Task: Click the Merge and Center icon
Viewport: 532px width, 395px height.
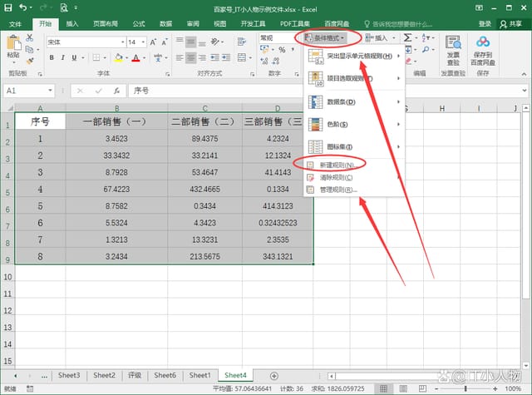Action: (x=242, y=57)
